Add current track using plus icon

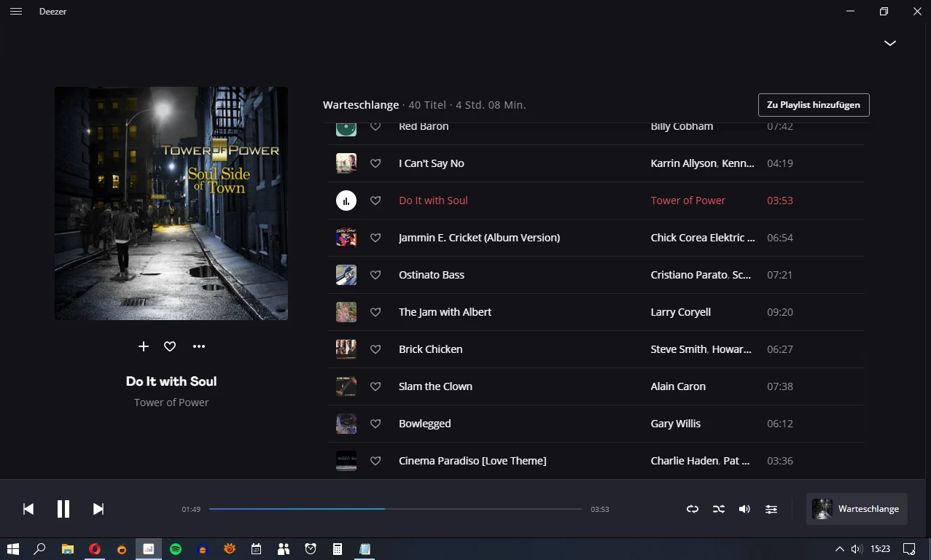[x=144, y=346]
